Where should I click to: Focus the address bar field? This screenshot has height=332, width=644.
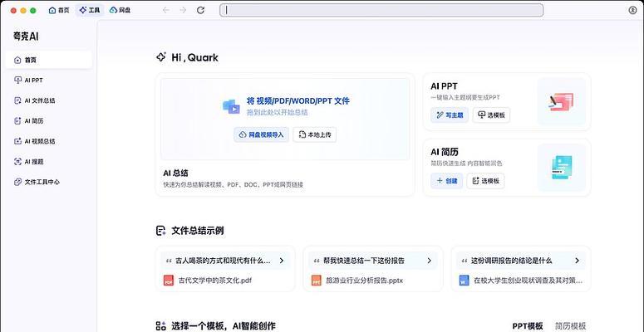coord(381,10)
